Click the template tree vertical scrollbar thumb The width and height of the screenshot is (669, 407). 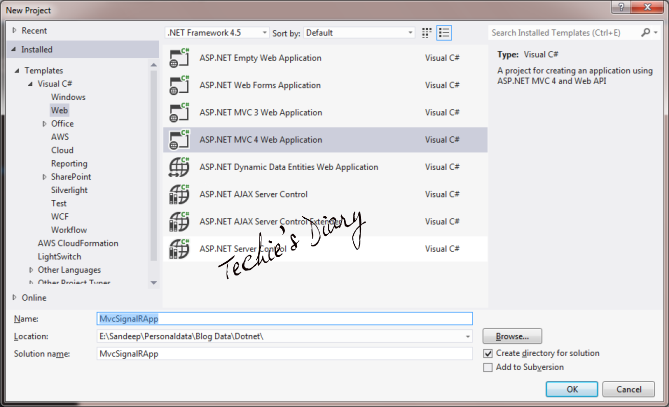[x=154, y=166]
